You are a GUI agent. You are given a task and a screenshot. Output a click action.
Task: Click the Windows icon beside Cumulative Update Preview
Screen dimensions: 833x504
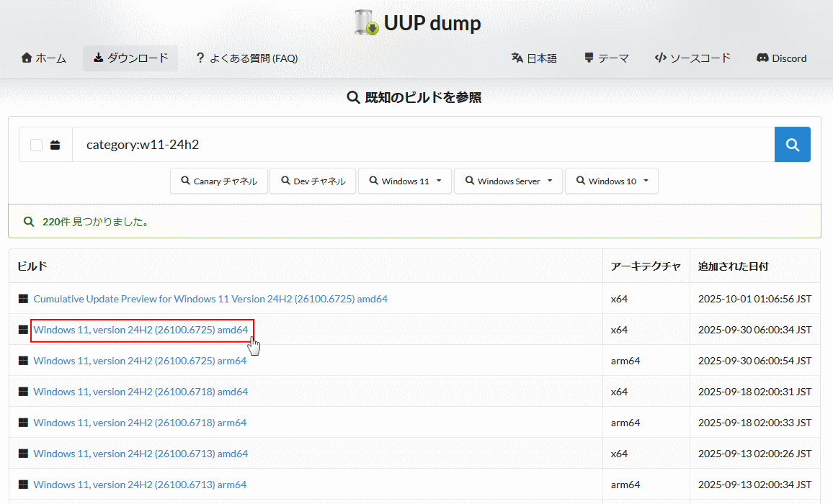coord(23,299)
